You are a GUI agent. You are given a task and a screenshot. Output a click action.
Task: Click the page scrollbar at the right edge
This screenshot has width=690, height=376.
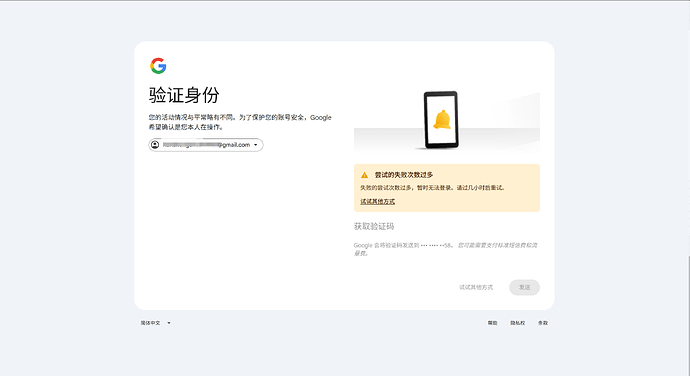click(688, 315)
